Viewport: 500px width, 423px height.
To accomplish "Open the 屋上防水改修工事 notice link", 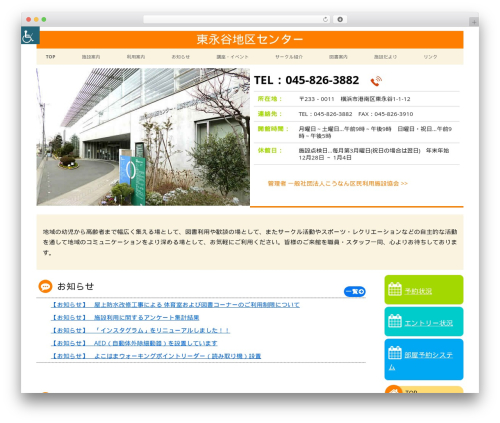I will tap(175, 305).
